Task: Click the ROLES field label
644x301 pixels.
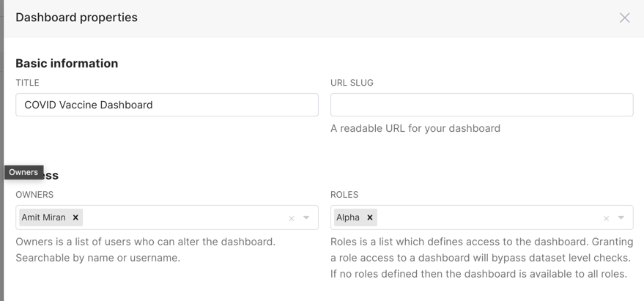Action: [344, 195]
